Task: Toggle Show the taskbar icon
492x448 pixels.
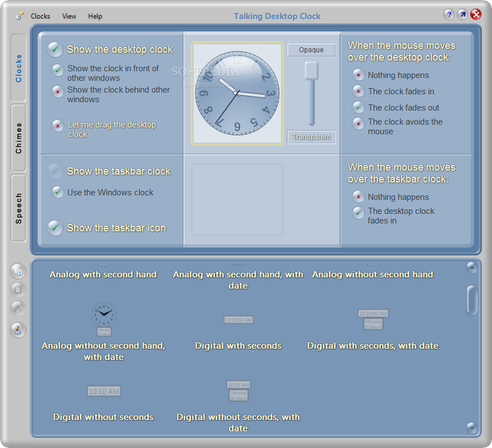Action: 55,227
